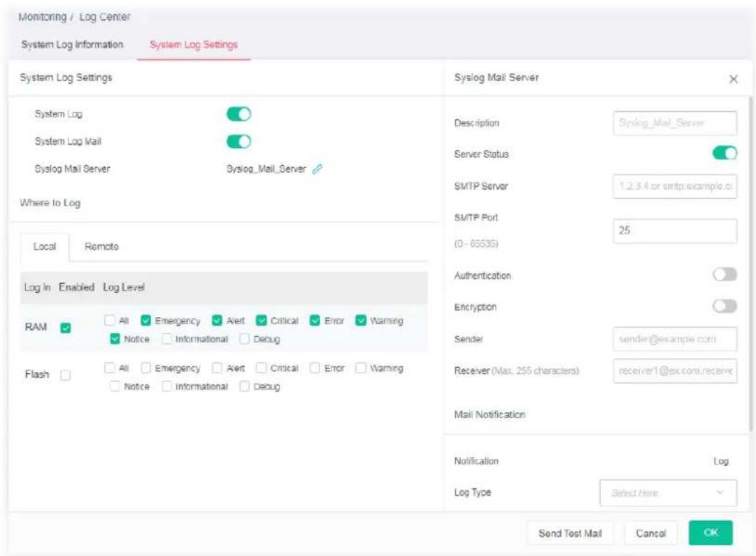Open the System Log Information tab
This screenshot has width=756, height=556.
pyautogui.click(x=72, y=44)
